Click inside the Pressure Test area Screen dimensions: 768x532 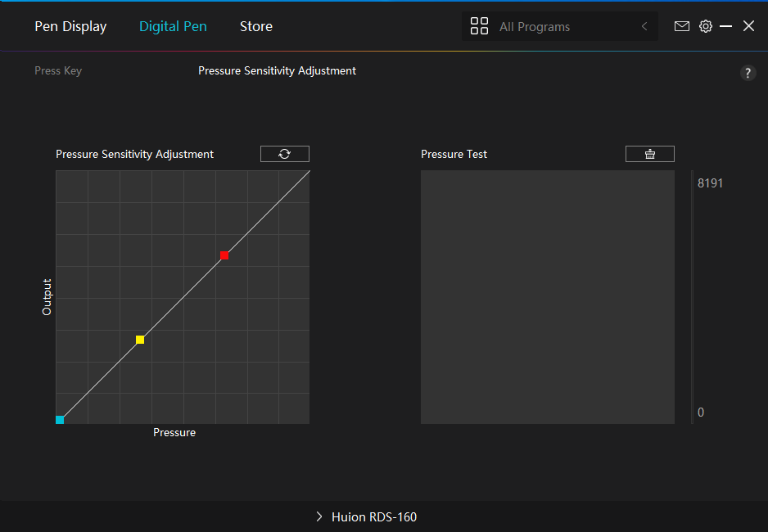pos(547,297)
